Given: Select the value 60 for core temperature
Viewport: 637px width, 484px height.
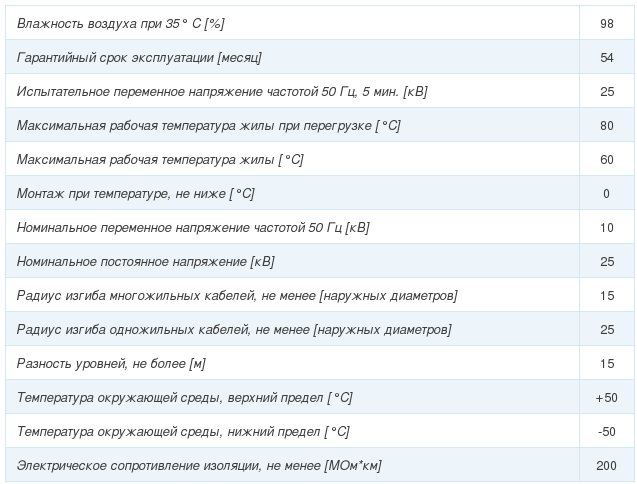Looking at the screenshot, I should [x=606, y=159].
